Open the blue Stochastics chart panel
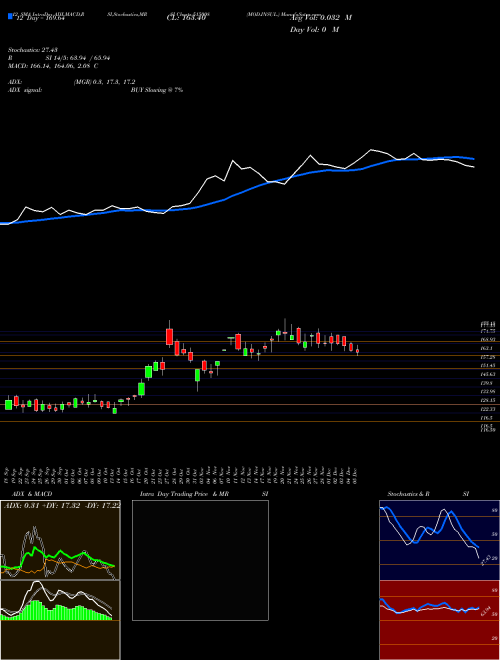This screenshot has width=500, height=660. pyautogui.click(x=439, y=540)
